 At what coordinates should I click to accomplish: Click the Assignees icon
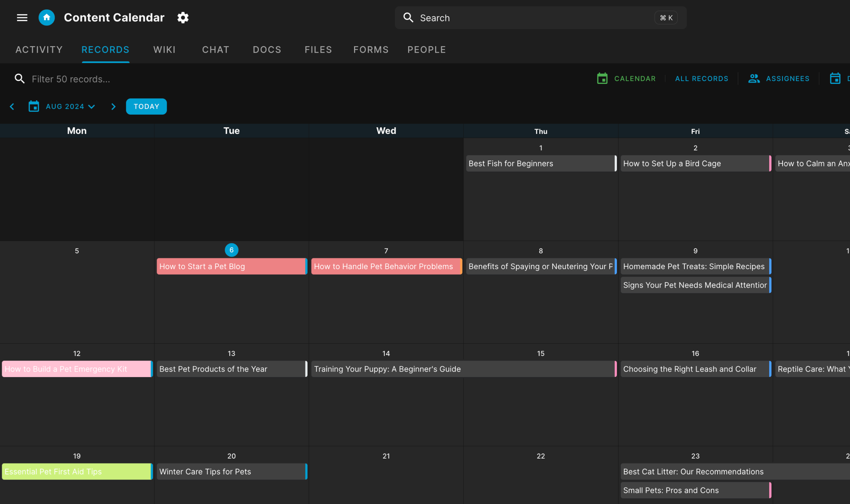754,79
